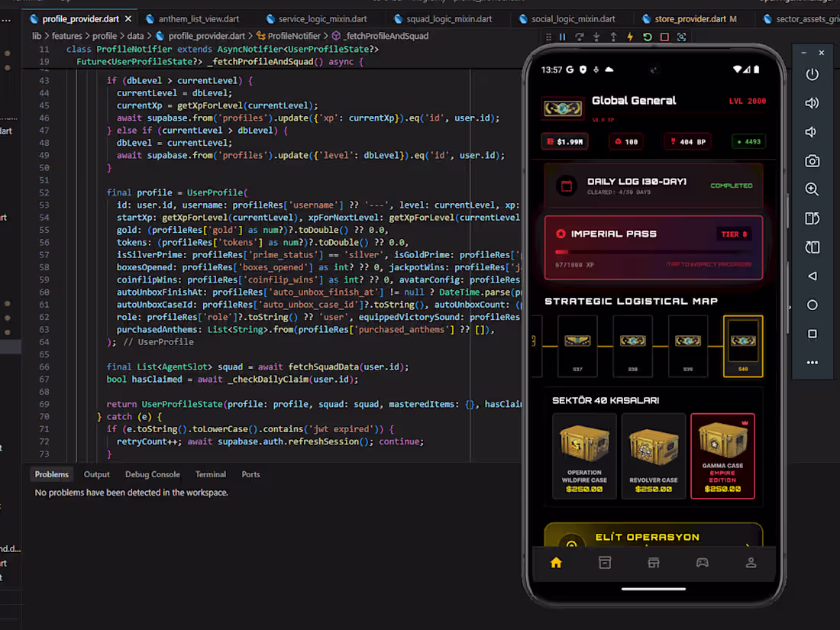Tap the store icon in bottom navigation
Image resolution: width=840 pixels, height=630 pixels.
pos(654,563)
